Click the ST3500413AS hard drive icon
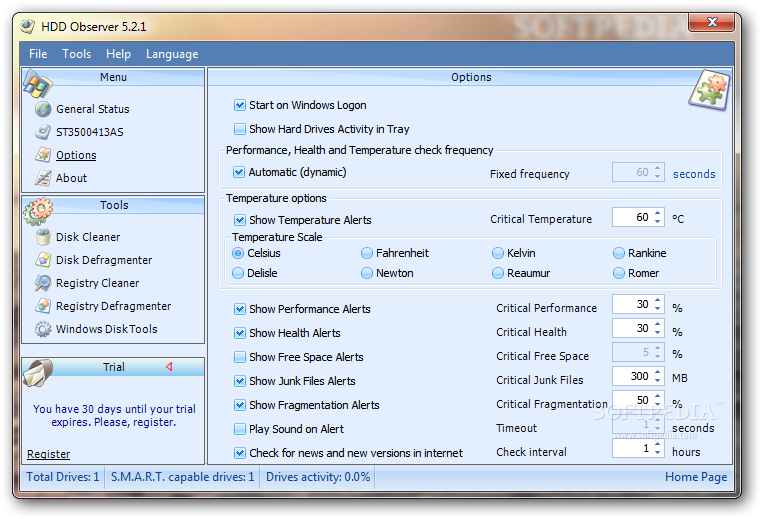 [43, 132]
